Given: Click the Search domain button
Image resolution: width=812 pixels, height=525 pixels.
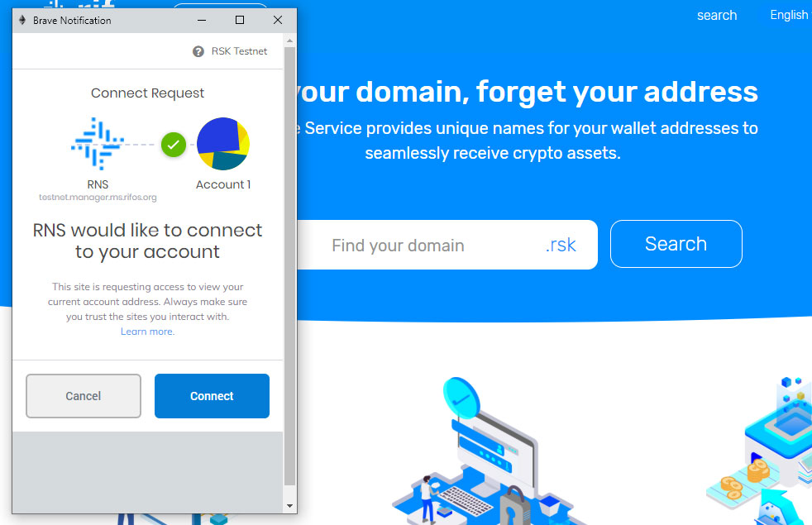Looking at the screenshot, I should (x=676, y=244).
